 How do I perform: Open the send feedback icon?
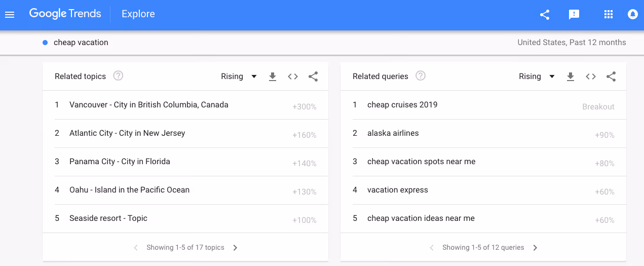click(x=574, y=15)
